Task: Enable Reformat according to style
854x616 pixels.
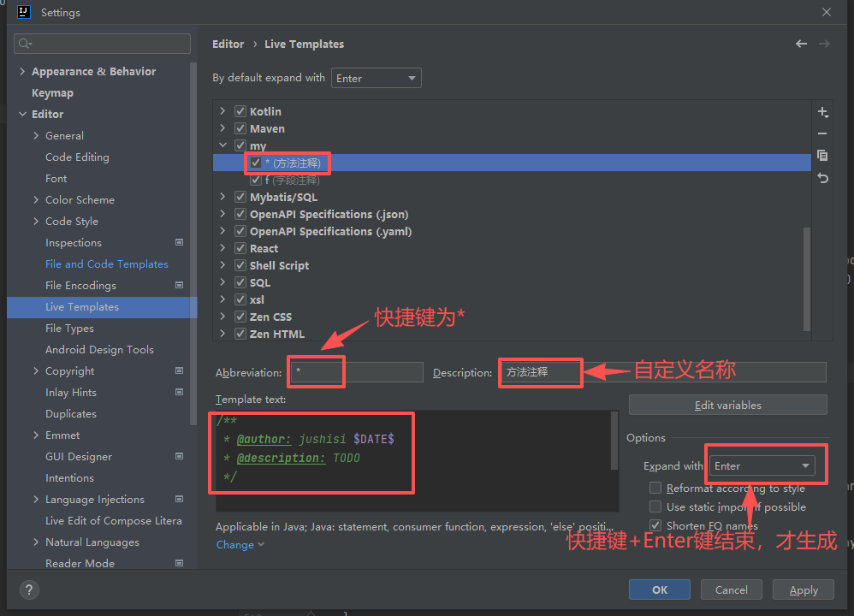Action: click(x=655, y=488)
